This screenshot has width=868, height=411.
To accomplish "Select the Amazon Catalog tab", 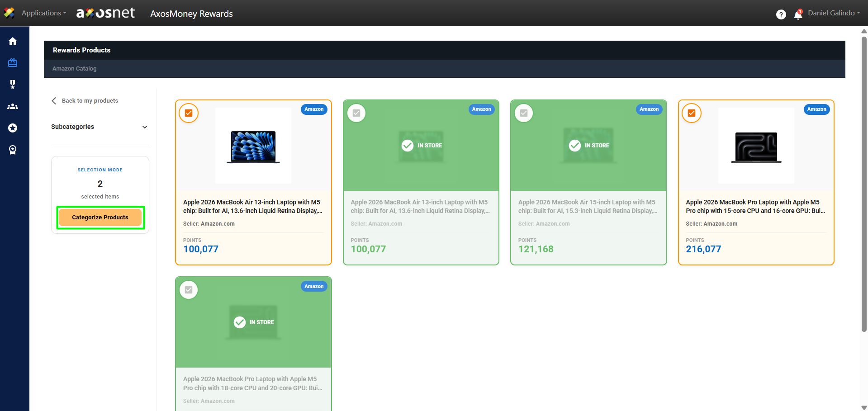I will (75, 69).
